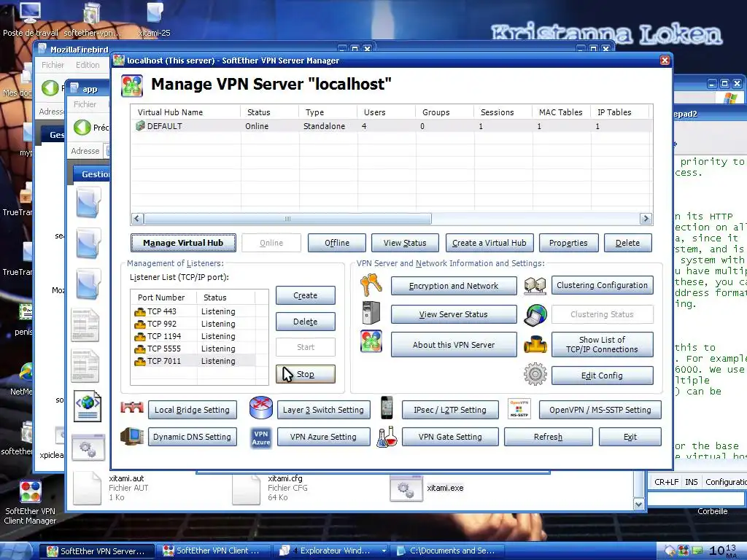Open Edition menu in MozillaFirebird window

click(x=88, y=65)
